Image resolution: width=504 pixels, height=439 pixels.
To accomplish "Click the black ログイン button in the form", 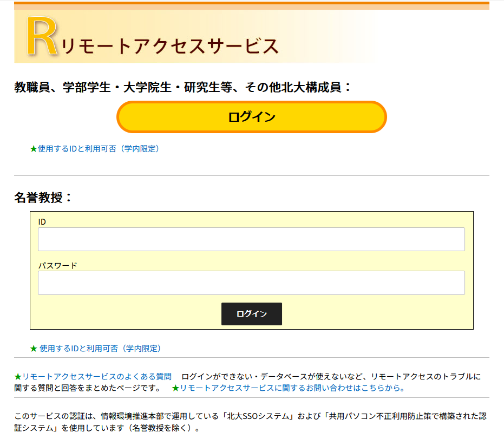I will 251,313.
